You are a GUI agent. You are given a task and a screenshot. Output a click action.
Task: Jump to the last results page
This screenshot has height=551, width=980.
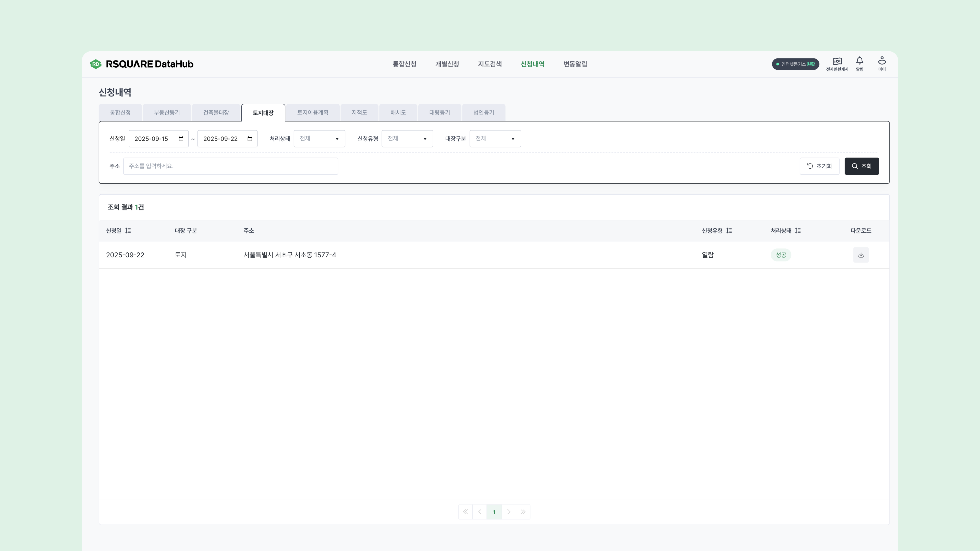point(523,512)
